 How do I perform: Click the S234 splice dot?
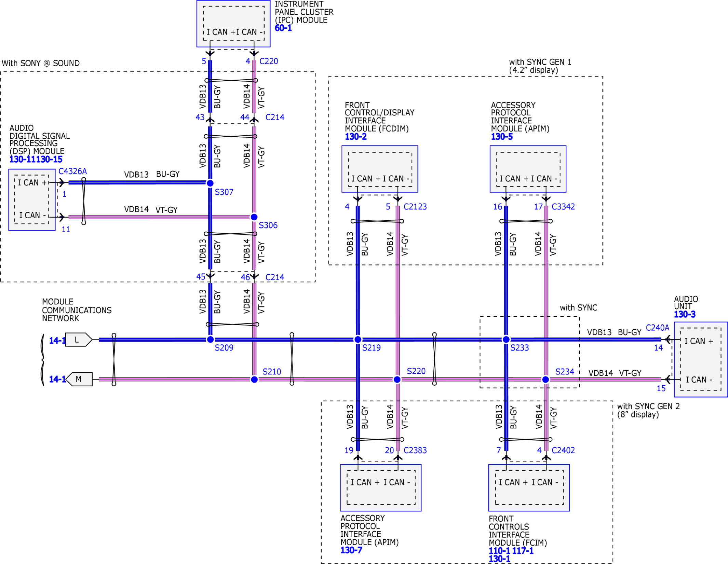(x=545, y=380)
